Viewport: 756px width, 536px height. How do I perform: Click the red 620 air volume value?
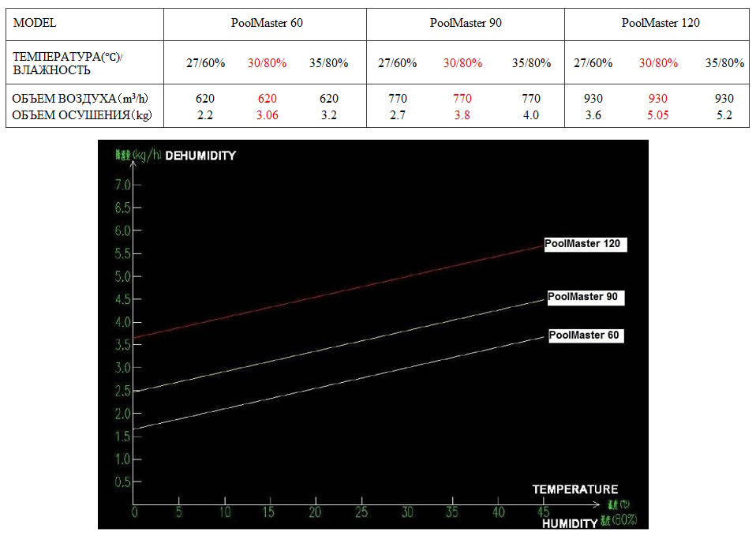[x=267, y=99]
